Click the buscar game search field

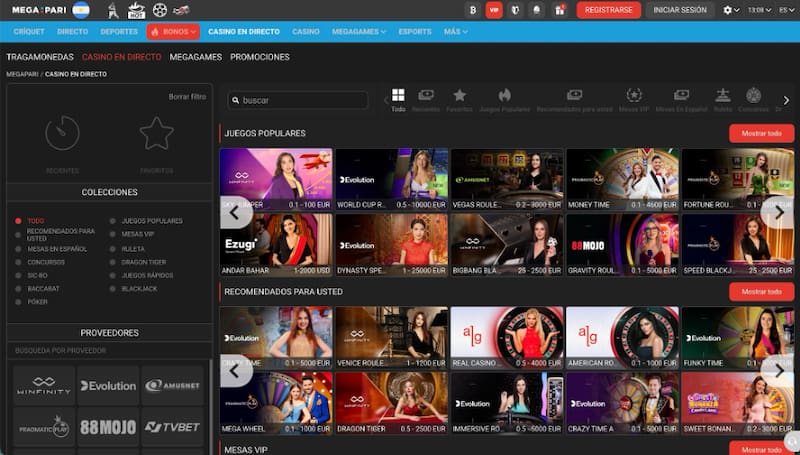coord(298,100)
